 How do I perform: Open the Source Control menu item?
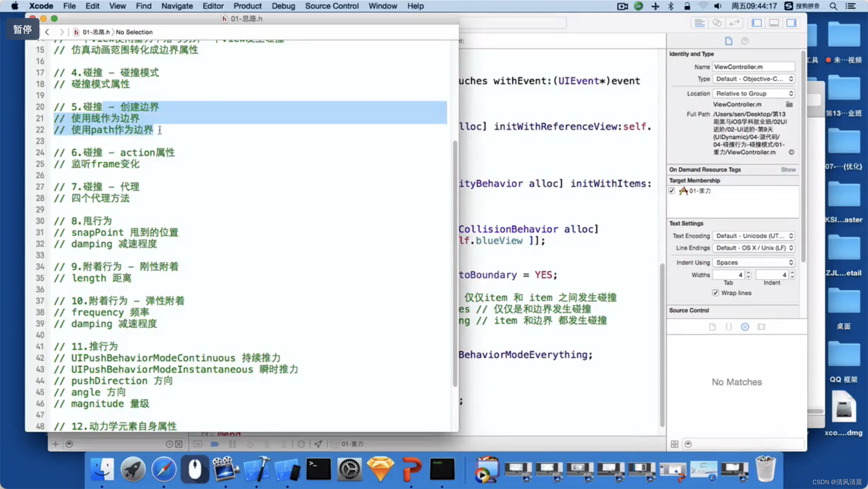tap(331, 5)
